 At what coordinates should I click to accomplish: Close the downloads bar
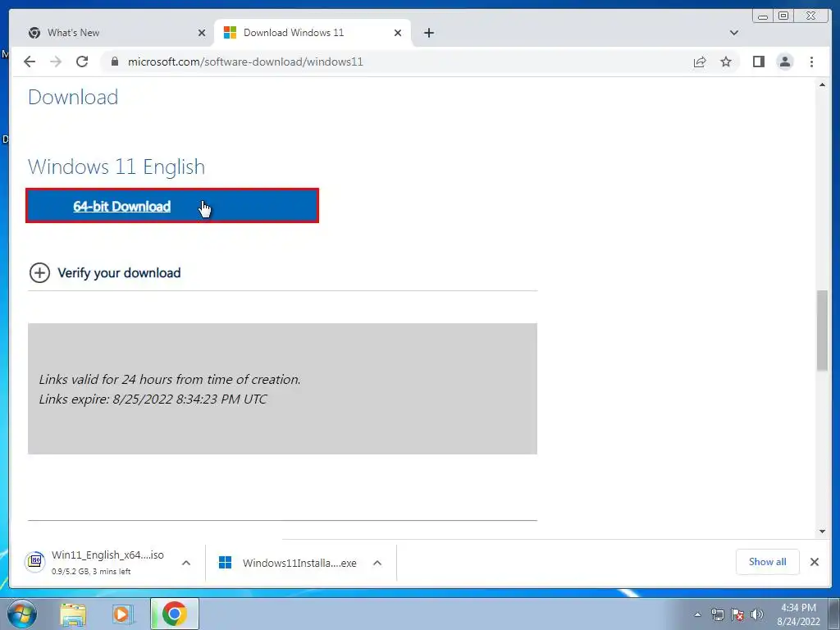click(815, 561)
